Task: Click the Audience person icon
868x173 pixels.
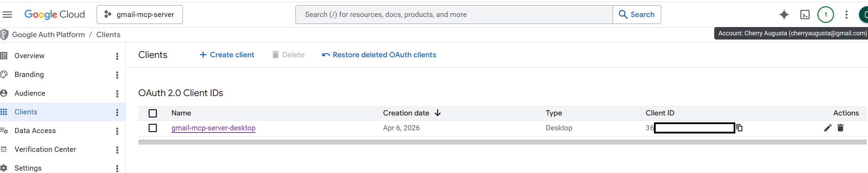Action: coord(4,93)
